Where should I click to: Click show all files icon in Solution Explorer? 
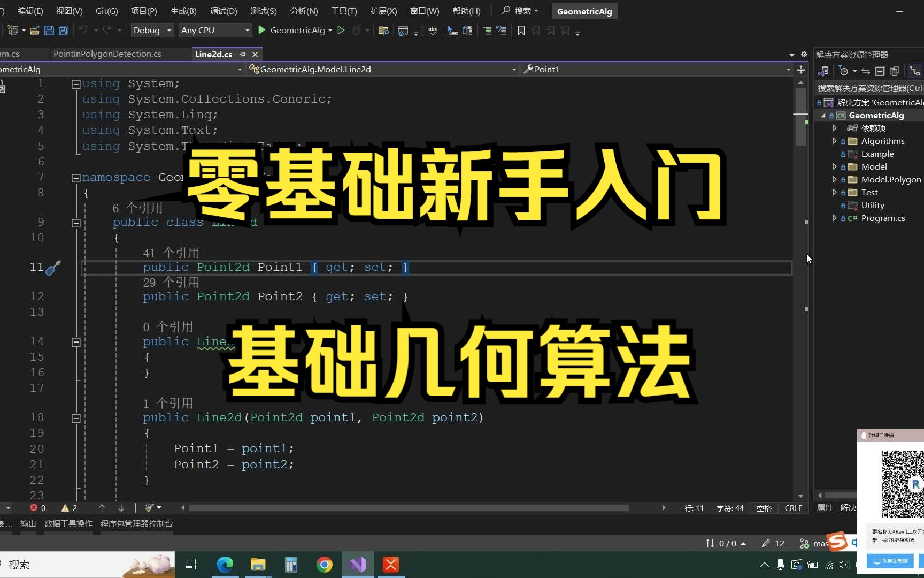[895, 71]
